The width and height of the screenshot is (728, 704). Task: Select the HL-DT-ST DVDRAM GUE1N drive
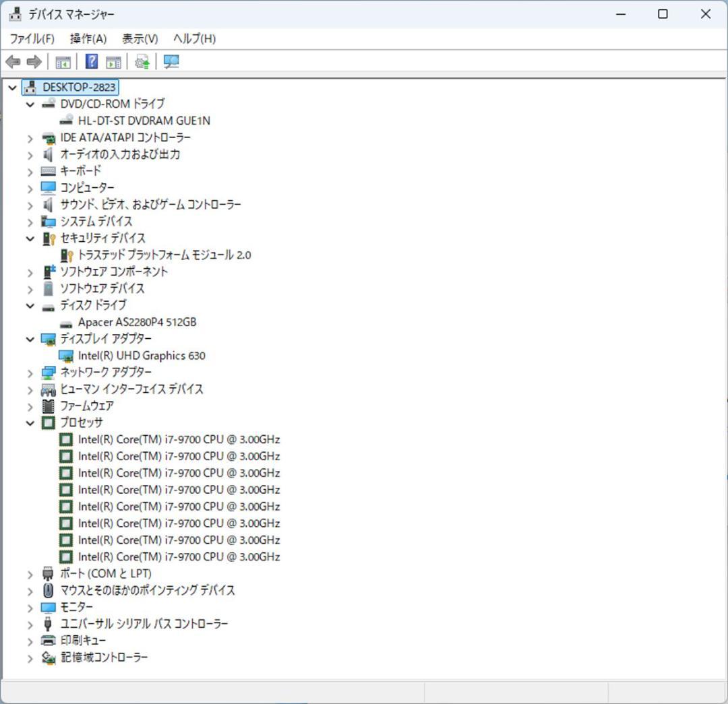pyautogui.click(x=145, y=120)
